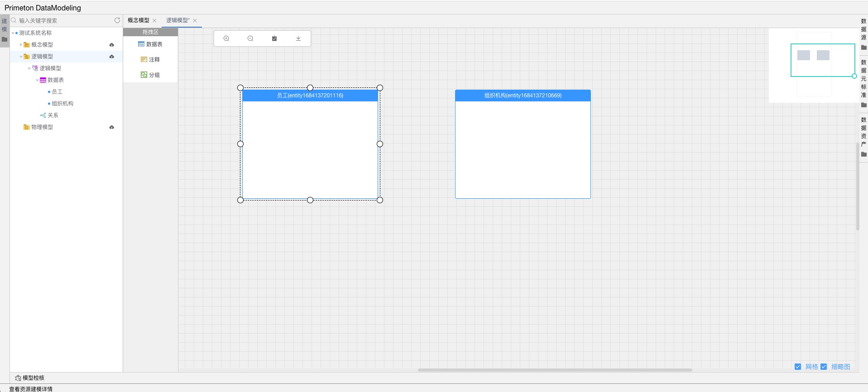Click in the keyword search field
This screenshot has height=392, width=868.
pos(63,20)
